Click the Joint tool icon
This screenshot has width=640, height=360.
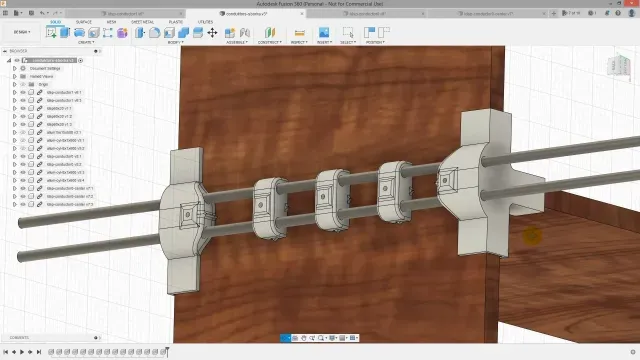coord(245,33)
